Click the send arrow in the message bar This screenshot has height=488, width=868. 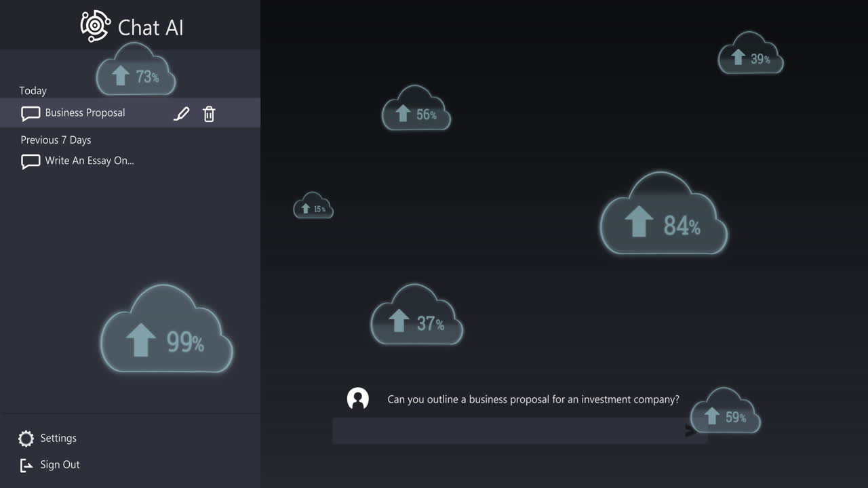[x=688, y=430]
